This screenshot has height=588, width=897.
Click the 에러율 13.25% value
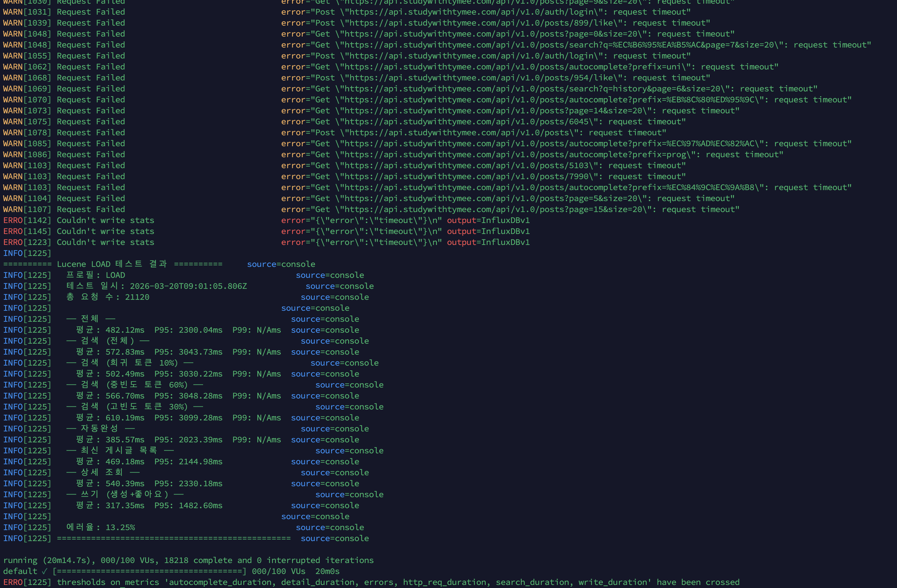tap(120, 527)
